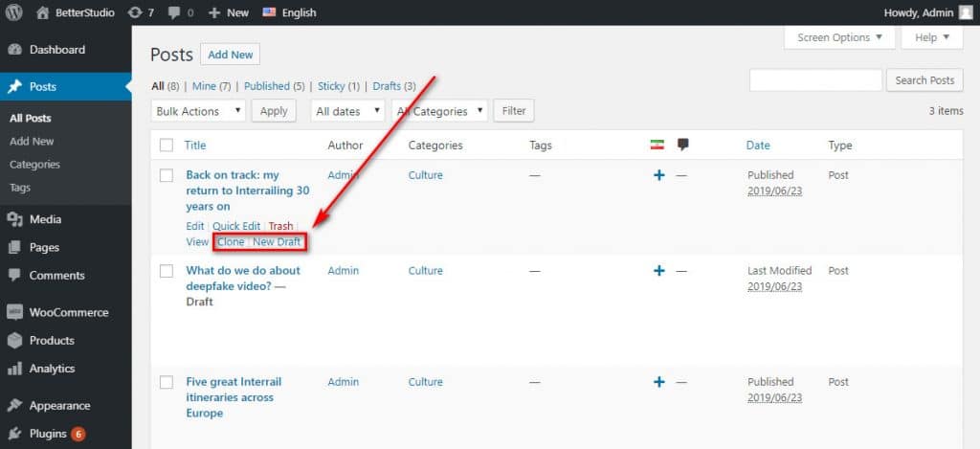This screenshot has height=449, width=980.
Task: Click Quick Edit under Back on track post
Action: 236,226
